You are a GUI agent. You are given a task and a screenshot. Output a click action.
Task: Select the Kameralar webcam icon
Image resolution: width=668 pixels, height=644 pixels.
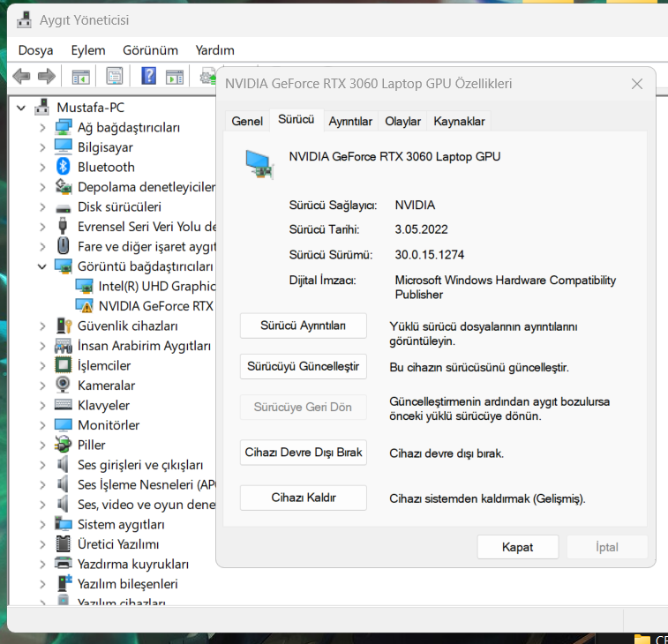click(63, 385)
